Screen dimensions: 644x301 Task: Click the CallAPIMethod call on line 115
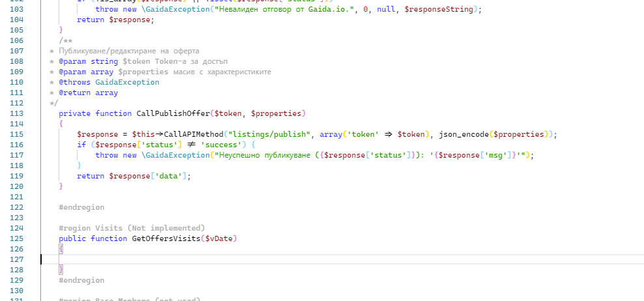[184, 134]
